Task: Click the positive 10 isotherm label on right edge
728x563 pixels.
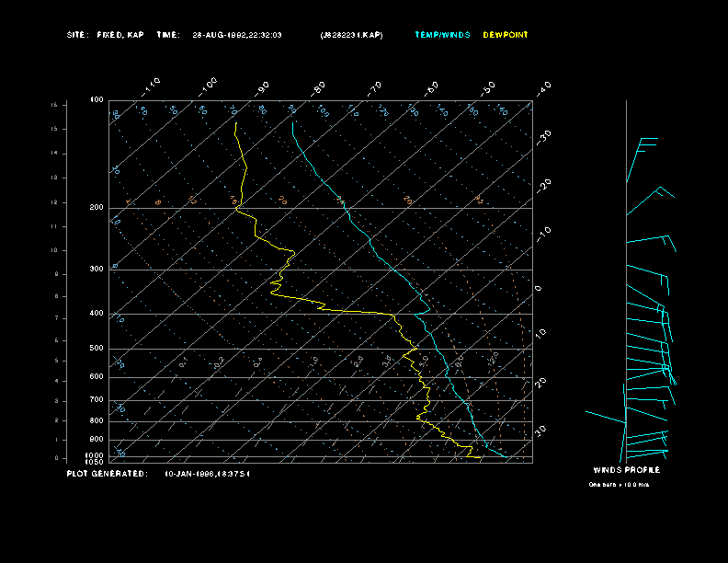Action: click(540, 333)
